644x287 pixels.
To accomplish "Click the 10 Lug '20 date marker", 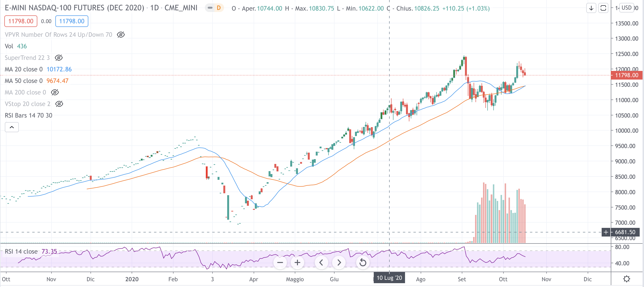I will pos(389,278).
